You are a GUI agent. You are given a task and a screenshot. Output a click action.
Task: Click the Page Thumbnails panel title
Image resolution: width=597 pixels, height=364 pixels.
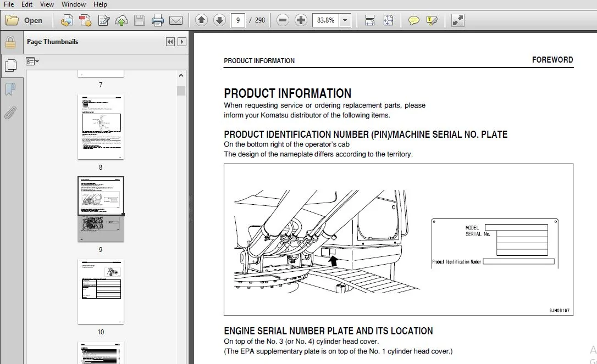tap(53, 42)
